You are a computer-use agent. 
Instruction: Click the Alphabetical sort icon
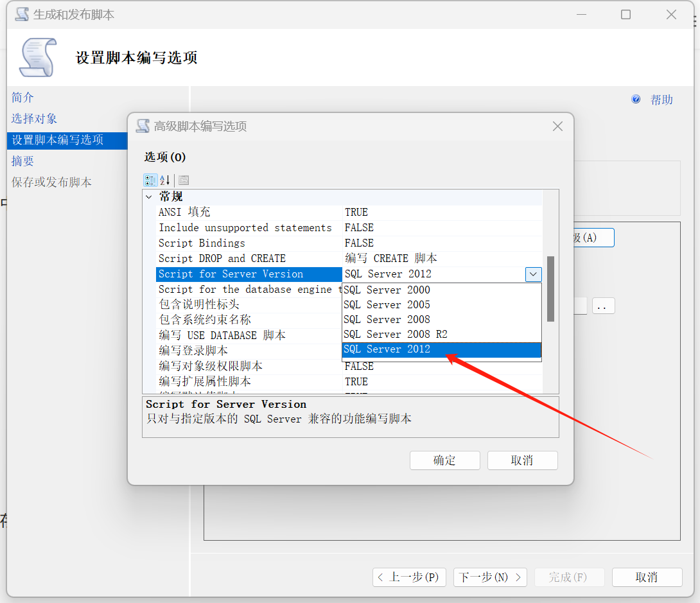tap(165, 180)
